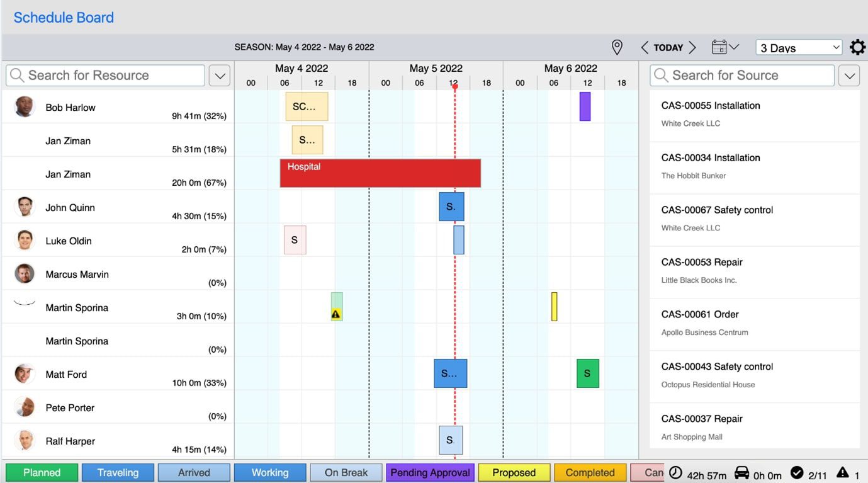Toggle the Traveling status filter
Image resolution: width=868 pixels, height=483 pixels.
[x=118, y=473]
